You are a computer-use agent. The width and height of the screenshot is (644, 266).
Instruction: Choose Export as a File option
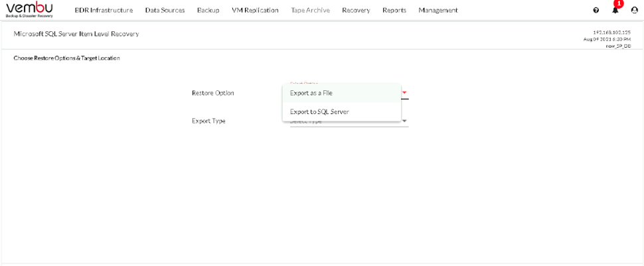click(342, 93)
